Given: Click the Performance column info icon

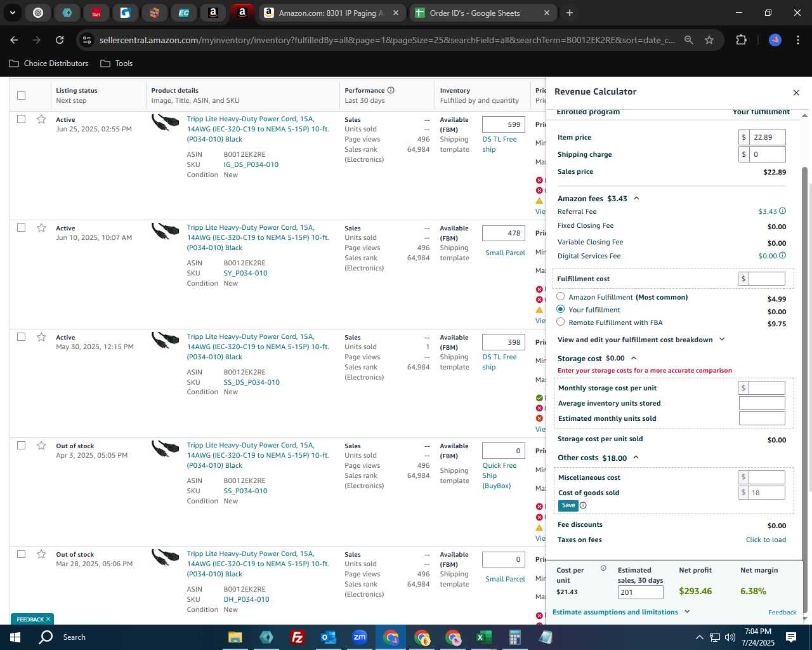Looking at the screenshot, I should (x=391, y=90).
